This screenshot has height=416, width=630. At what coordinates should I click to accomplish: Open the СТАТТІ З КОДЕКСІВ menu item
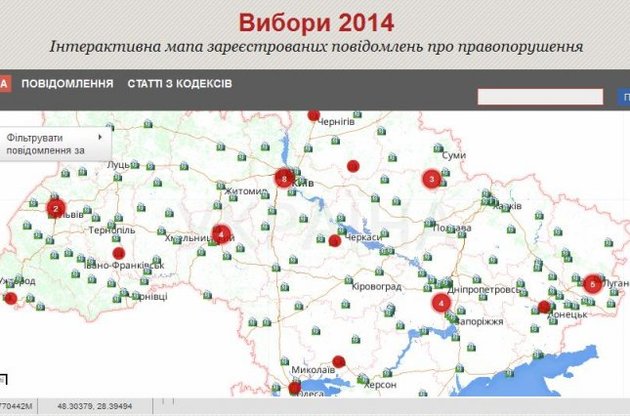180,84
